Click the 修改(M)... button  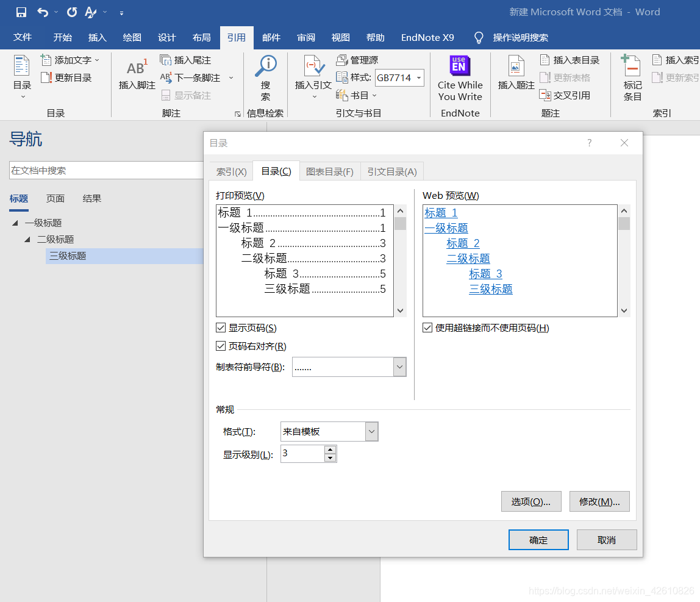[599, 501]
